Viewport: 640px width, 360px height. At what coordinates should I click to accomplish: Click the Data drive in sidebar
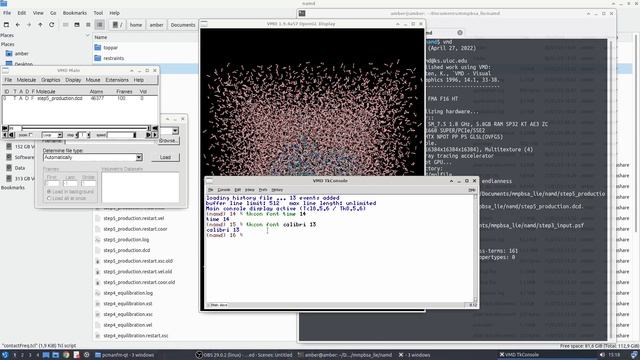[x=16, y=168]
